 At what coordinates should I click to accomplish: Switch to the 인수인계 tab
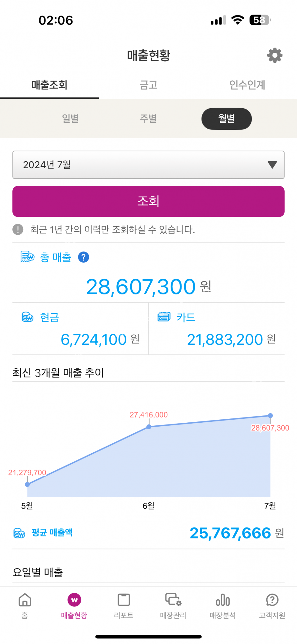pos(247,85)
